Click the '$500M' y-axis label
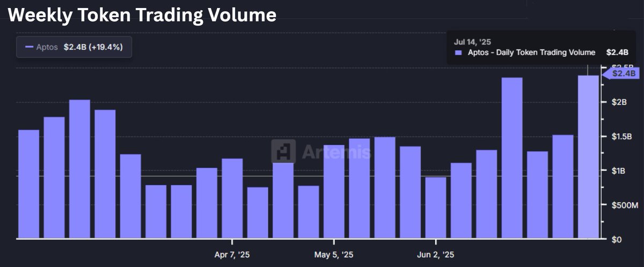 click(626, 205)
